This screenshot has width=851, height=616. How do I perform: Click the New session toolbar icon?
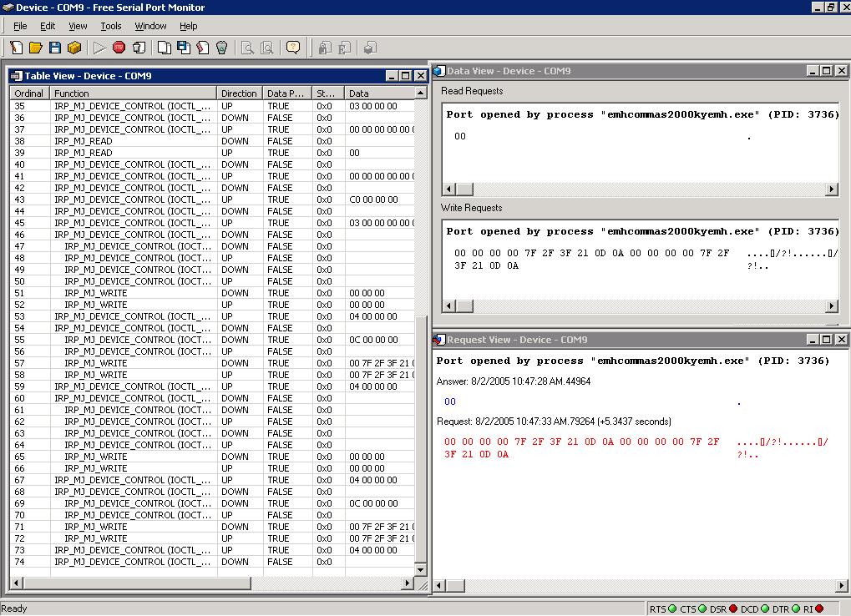tap(16, 48)
